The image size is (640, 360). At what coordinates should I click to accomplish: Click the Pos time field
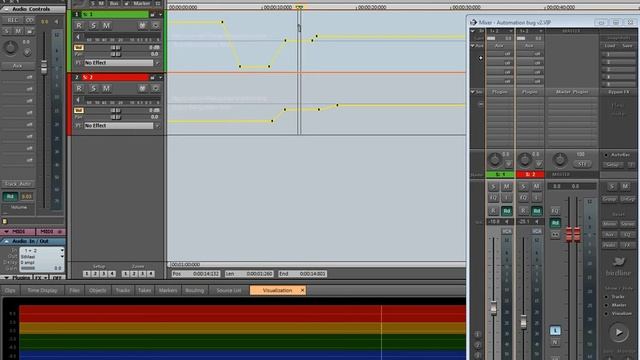pos(196,274)
